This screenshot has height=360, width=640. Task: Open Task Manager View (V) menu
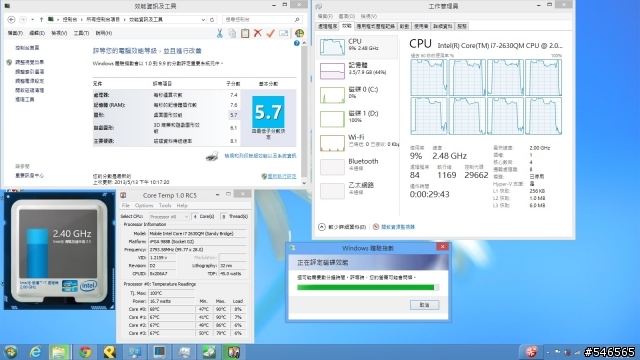369,16
